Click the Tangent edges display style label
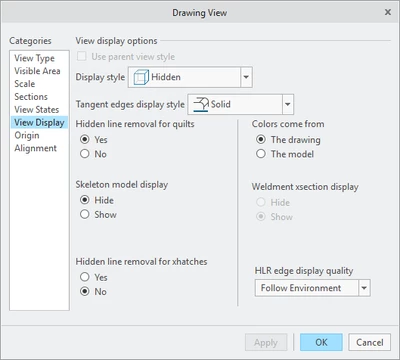 [130, 104]
